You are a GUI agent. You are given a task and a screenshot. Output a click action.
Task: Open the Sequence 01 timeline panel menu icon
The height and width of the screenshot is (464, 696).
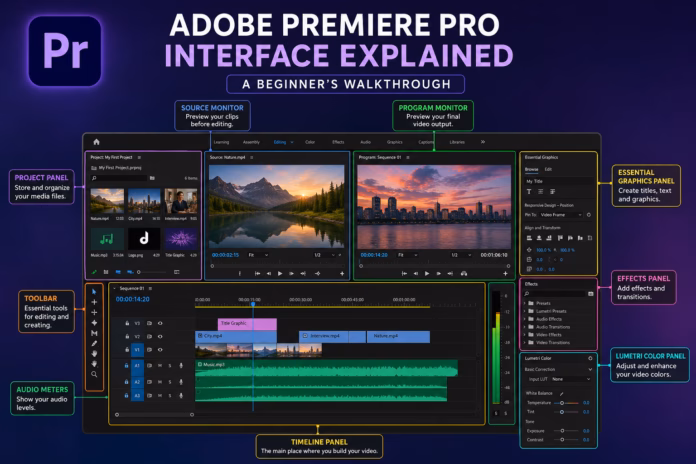(150, 289)
